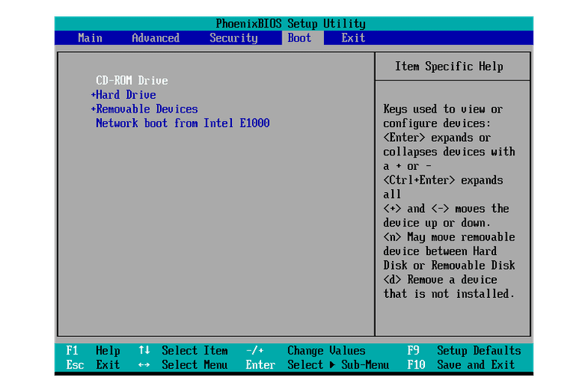This screenshot has height=392, width=588.
Task: Click the F10 Save and Exit hint
Action: coord(461,364)
